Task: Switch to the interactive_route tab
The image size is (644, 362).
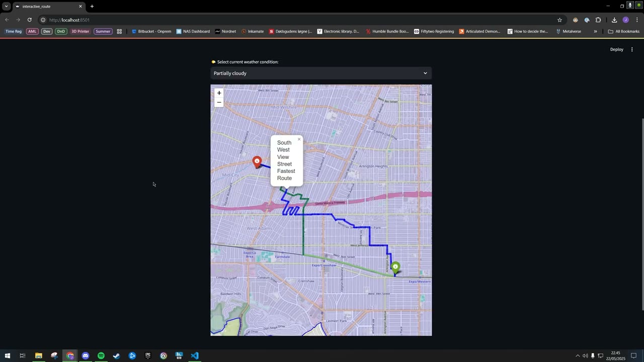Action: point(48,7)
